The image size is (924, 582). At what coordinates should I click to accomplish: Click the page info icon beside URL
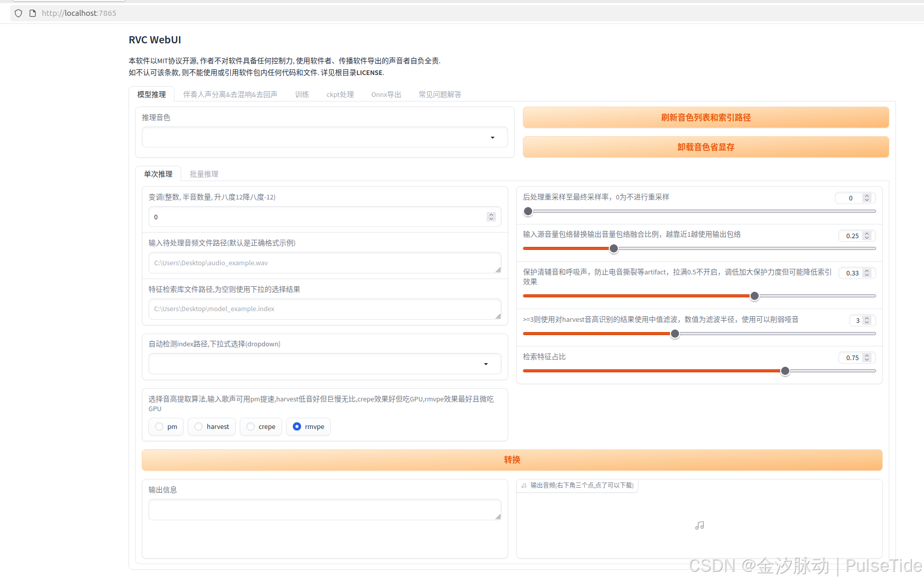[33, 13]
